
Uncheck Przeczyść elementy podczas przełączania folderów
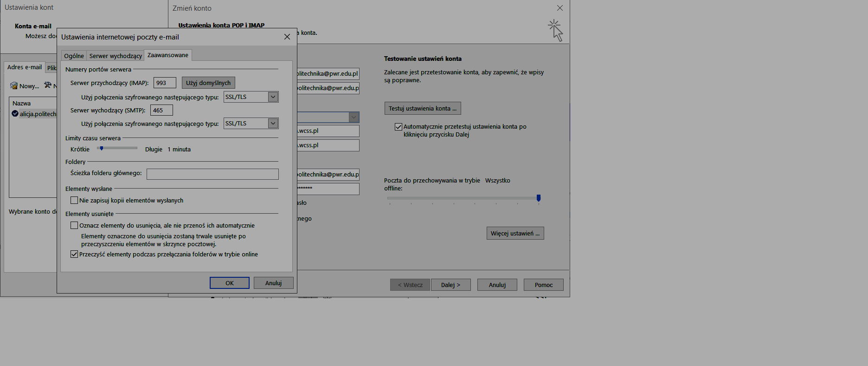pyautogui.click(x=74, y=255)
